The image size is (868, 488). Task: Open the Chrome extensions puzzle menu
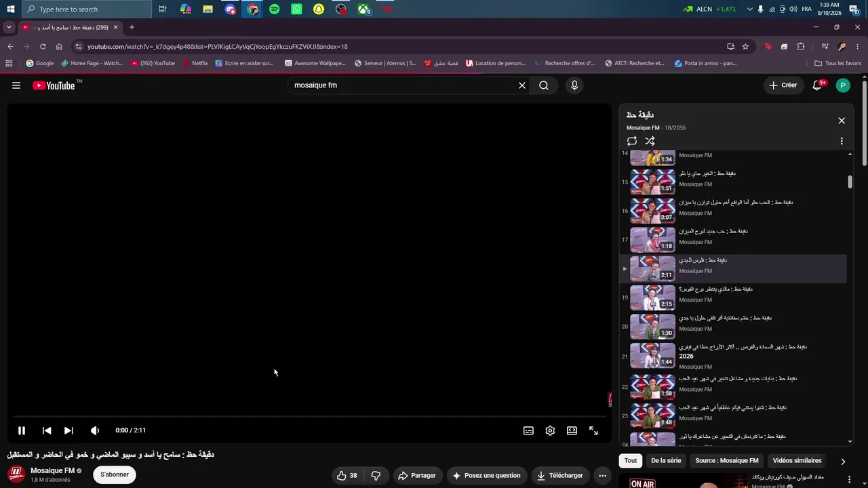pyautogui.click(x=801, y=47)
